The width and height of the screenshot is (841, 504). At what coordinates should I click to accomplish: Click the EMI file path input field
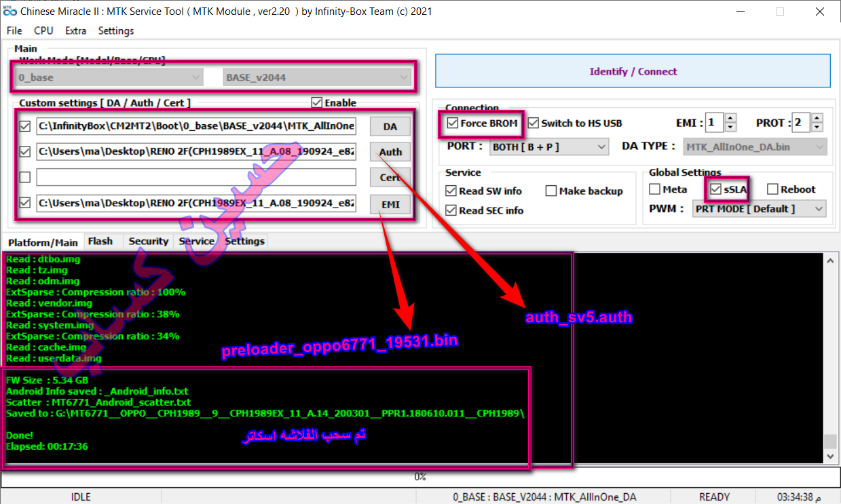(x=196, y=202)
